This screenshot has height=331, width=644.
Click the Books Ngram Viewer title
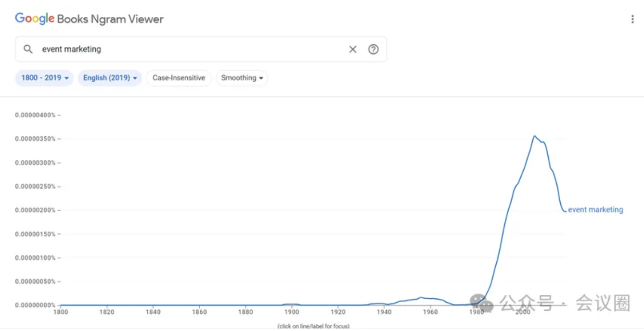coord(110,19)
